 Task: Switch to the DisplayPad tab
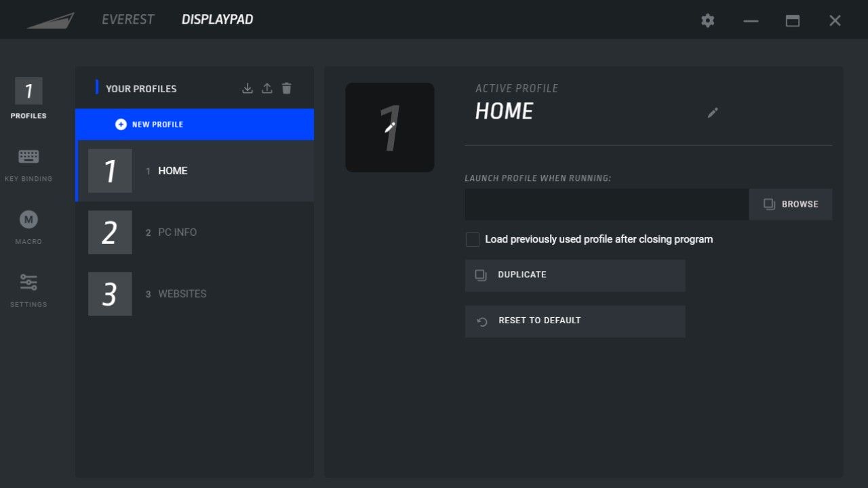pyautogui.click(x=218, y=20)
